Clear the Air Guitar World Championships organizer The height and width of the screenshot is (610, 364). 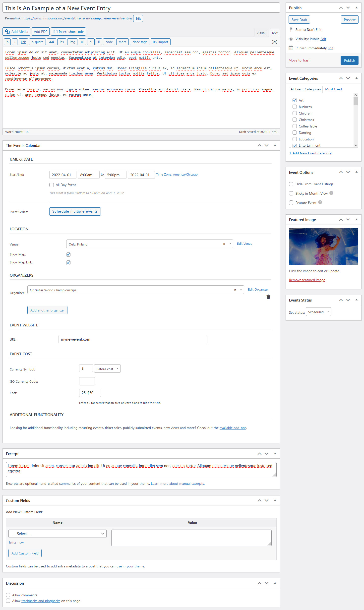coord(235,290)
